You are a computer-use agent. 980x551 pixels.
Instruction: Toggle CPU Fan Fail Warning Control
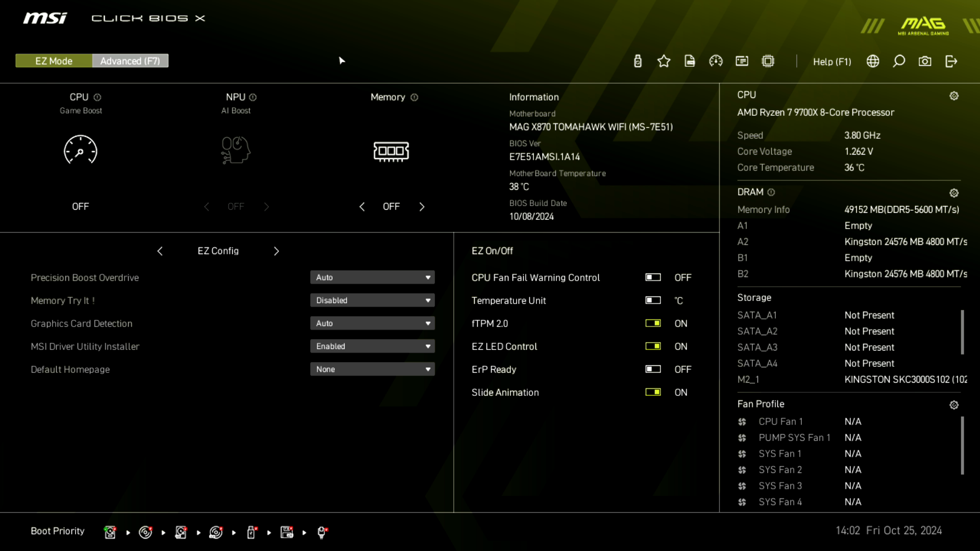[x=653, y=277]
